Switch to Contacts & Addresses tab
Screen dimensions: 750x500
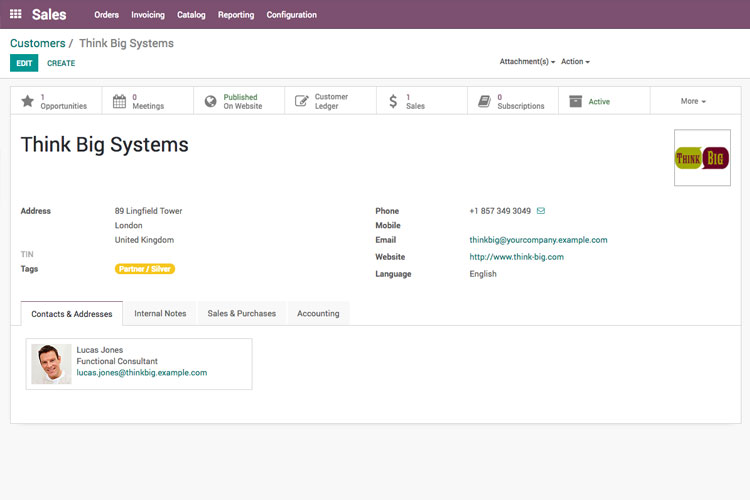pyautogui.click(x=72, y=314)
